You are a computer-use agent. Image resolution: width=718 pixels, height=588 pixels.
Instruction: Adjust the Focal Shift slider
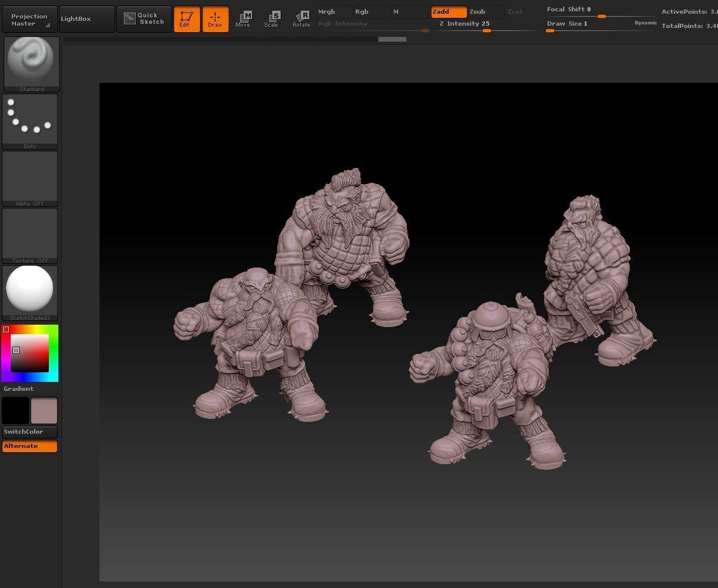tap(601, 12)
